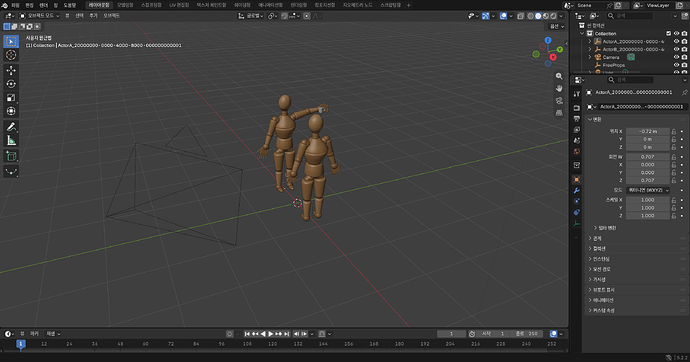The width and height of the screenshot is (690, 362).
Task: Hide ActorA object with eye icon
Action: coord(676,41)
